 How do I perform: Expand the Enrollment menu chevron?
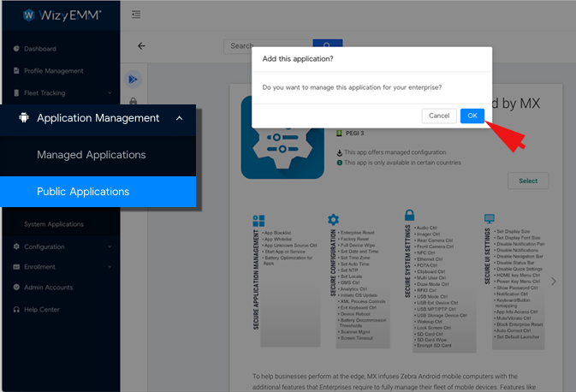[x=110, y=267]
